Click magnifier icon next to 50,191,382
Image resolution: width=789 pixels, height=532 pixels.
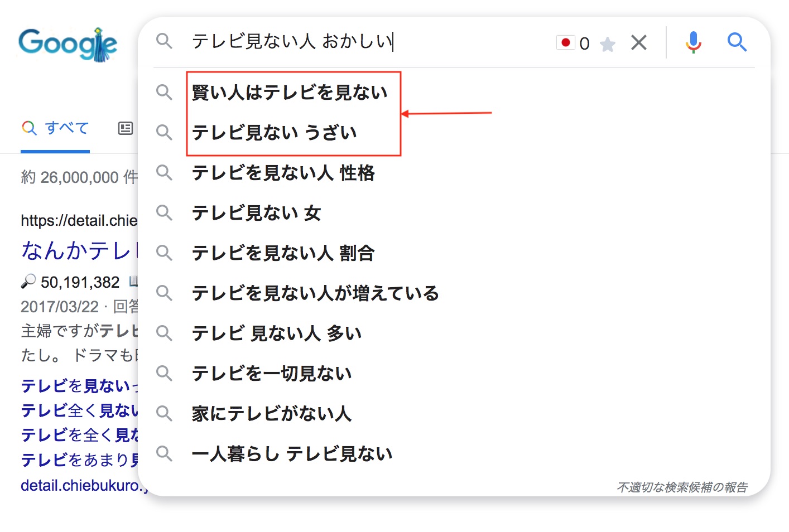(x=28, y=282)
